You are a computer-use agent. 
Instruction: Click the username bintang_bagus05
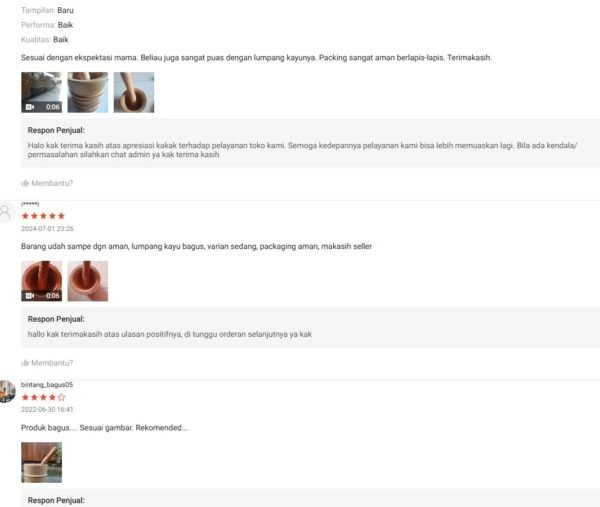point(47,385)
